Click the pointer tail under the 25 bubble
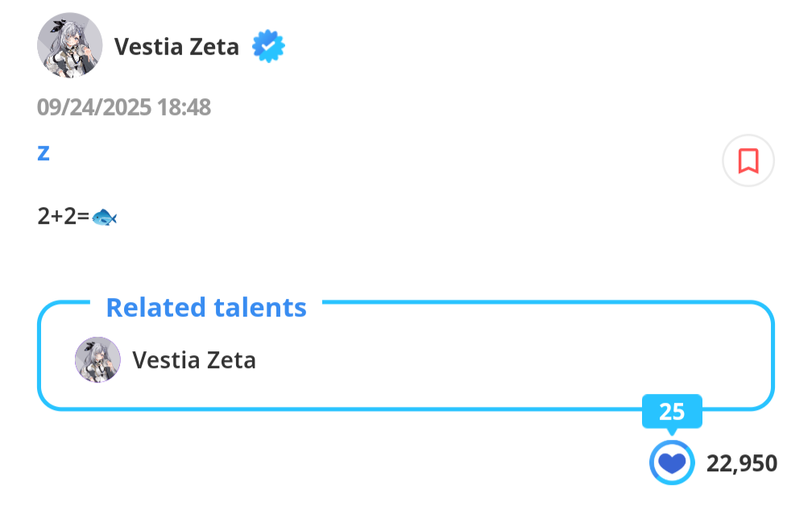Screen dimensions: 812x510 [x=672, y=432]
